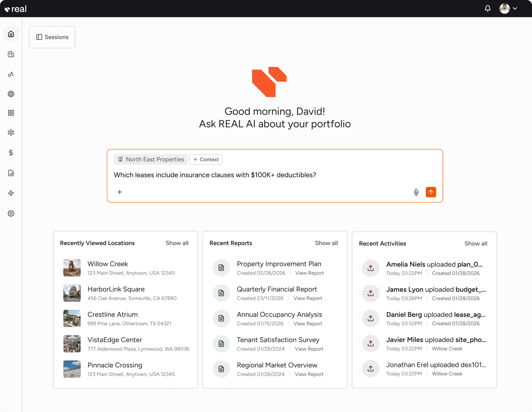View Report for Quarterly Financial Report
The image size is (532, 412).
308,298
